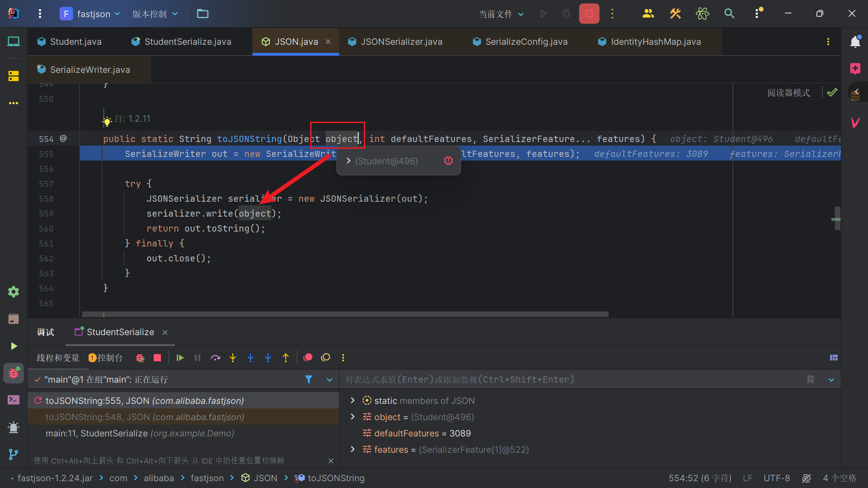Open the notifications bell
The image size is (868, 488).
[x=855, y=42]
